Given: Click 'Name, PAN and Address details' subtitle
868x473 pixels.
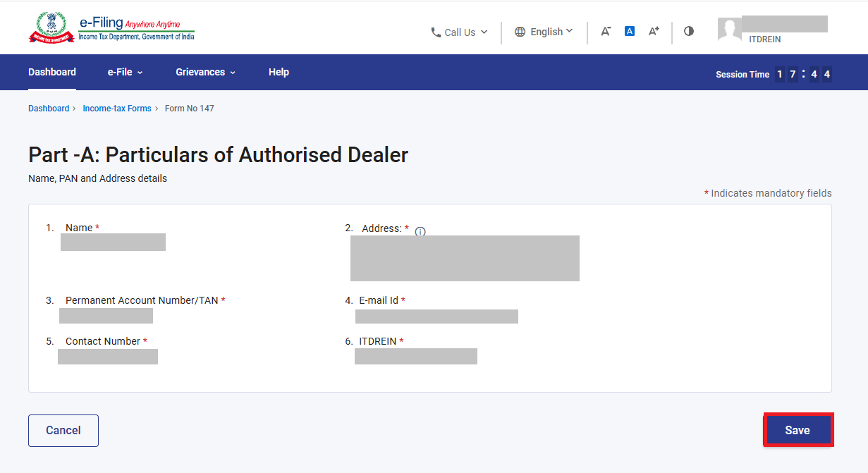Looking at the screenshot, I should tap(97, 178).
